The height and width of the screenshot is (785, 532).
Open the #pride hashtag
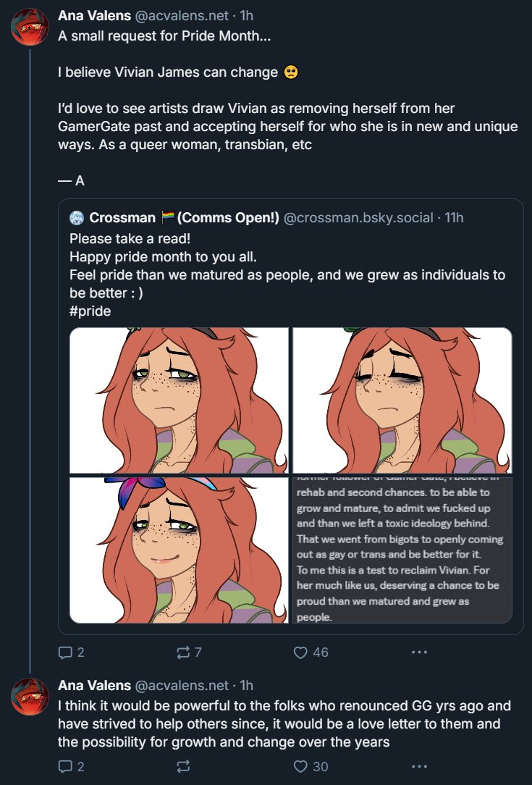tap(90, 311)
